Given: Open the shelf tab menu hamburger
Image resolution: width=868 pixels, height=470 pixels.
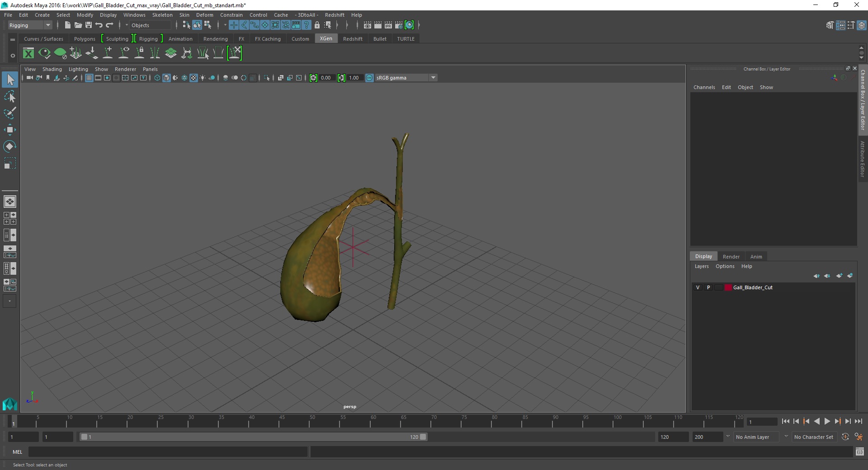Looking at the screenshot, I should coord(13,39).
